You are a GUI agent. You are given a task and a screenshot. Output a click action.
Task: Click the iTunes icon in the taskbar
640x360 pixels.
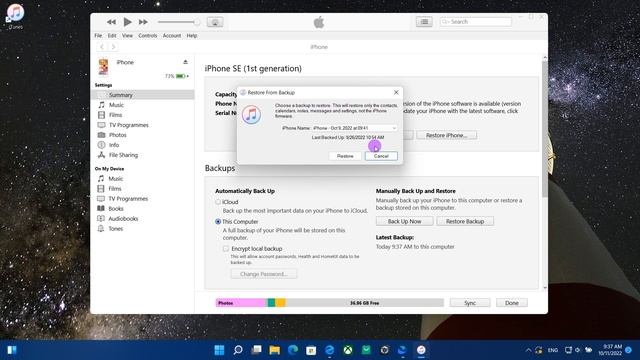tap(421, 350)
